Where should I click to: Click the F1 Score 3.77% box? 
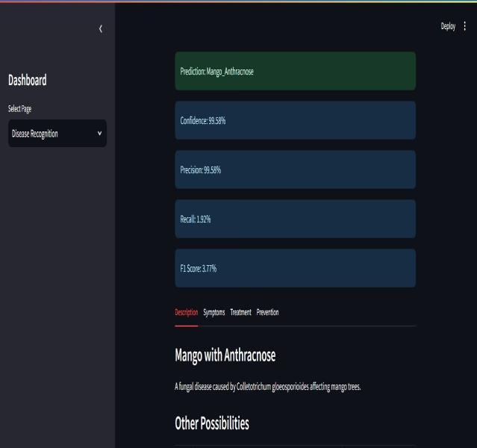(x=295, y=268)
